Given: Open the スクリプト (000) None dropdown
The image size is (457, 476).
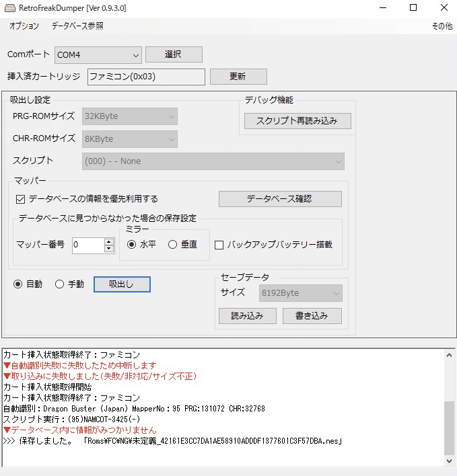Looking at the screenshot, I should (213, 161).
